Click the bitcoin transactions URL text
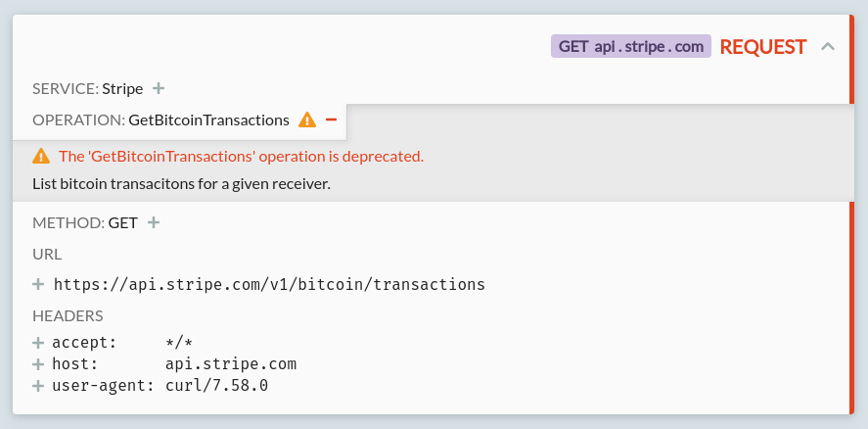 pyautogui.click(x=269, y=284)
